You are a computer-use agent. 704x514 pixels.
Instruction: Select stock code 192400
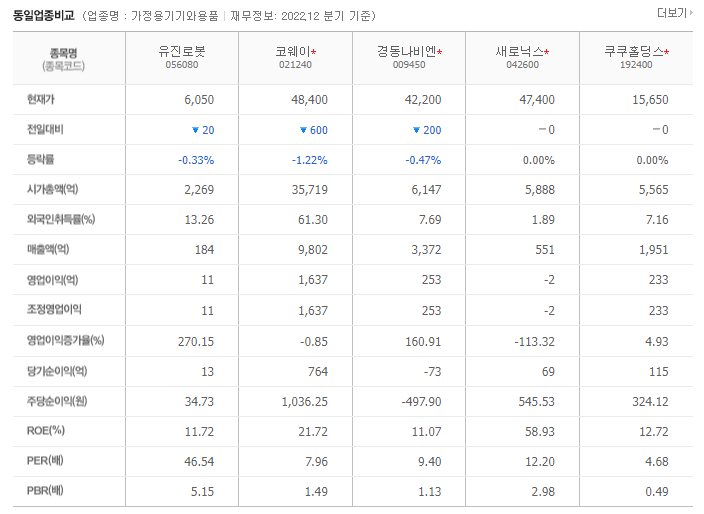point(636,65)
